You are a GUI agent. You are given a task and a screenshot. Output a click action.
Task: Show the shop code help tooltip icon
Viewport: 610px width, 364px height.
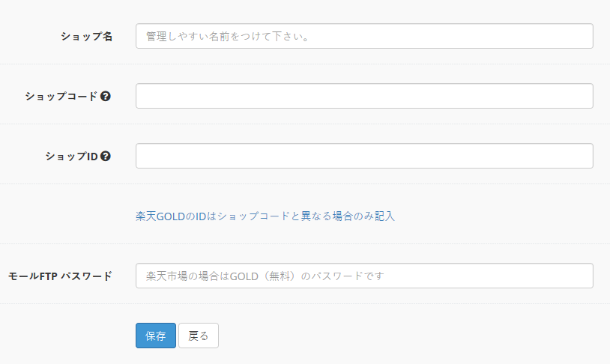tap(106, 96)
